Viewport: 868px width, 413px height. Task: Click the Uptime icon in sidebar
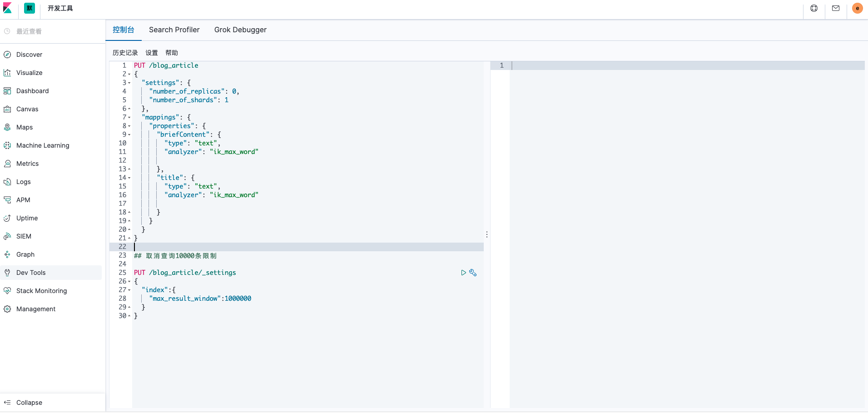point(7,218)
